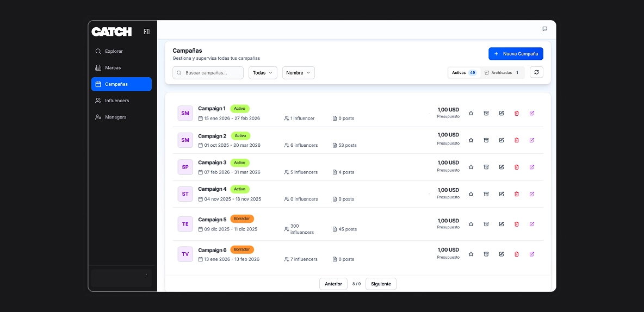This screenshot has height=312, width=644.
Task: Click the Nueva Campaña button
Action: point(516,54)
